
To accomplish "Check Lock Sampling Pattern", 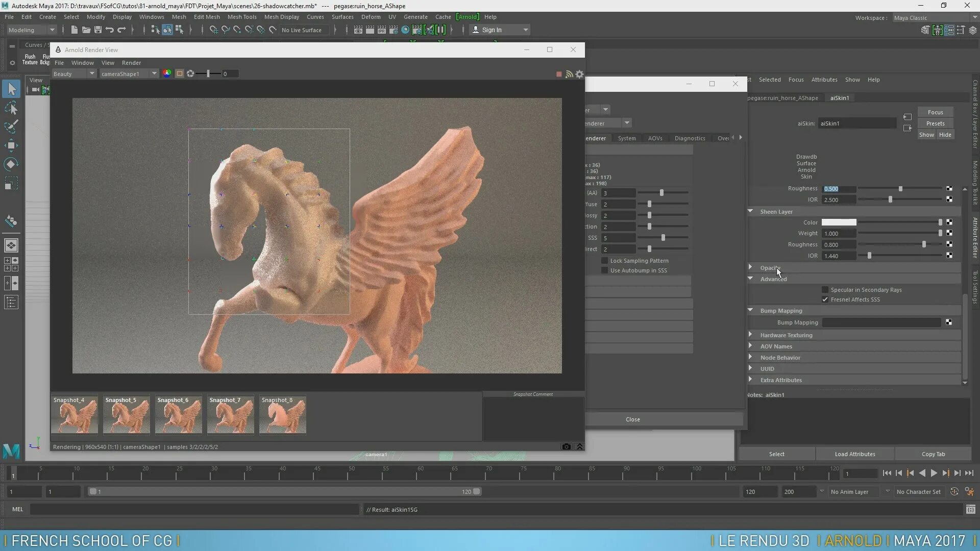I will point(605,260).
